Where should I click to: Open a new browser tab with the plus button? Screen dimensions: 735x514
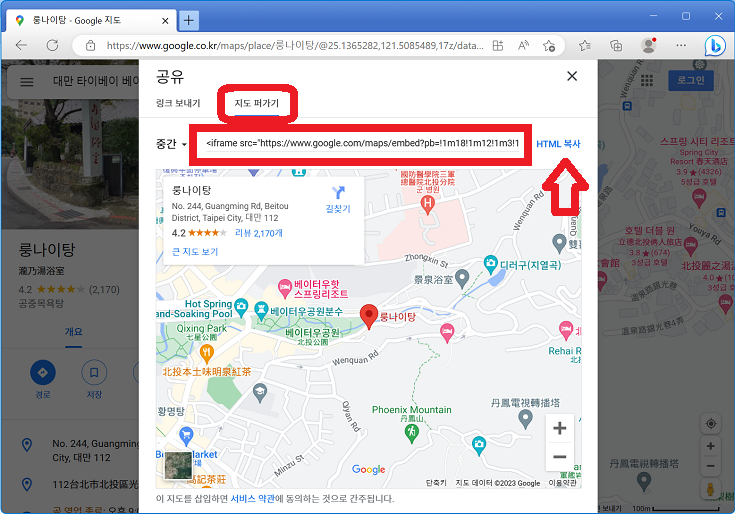pos(188,20)
